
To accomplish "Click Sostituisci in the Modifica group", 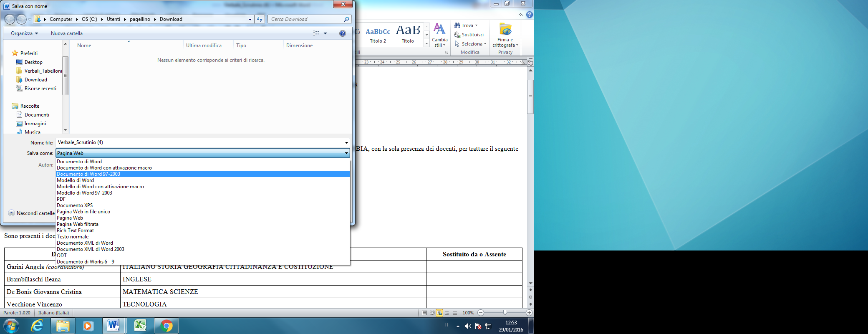I will pyautogui.click(x=469, y=35).
